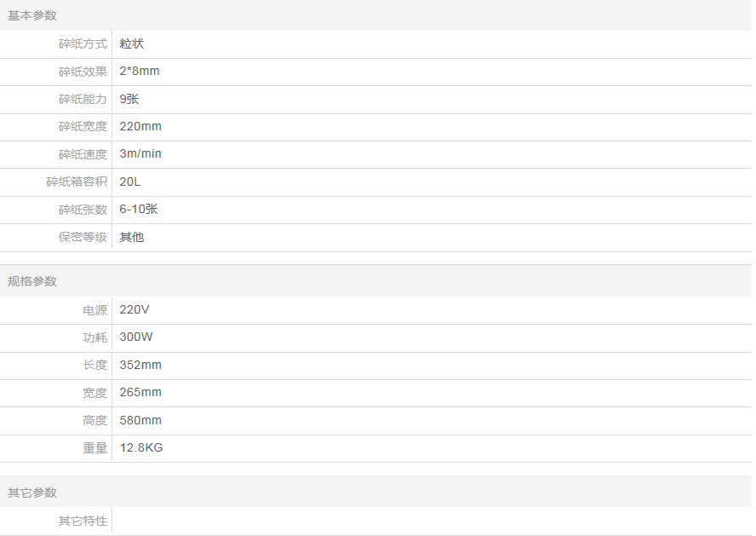Click the 265mm width value
756x536 pixels.
[x=140, y=392]
